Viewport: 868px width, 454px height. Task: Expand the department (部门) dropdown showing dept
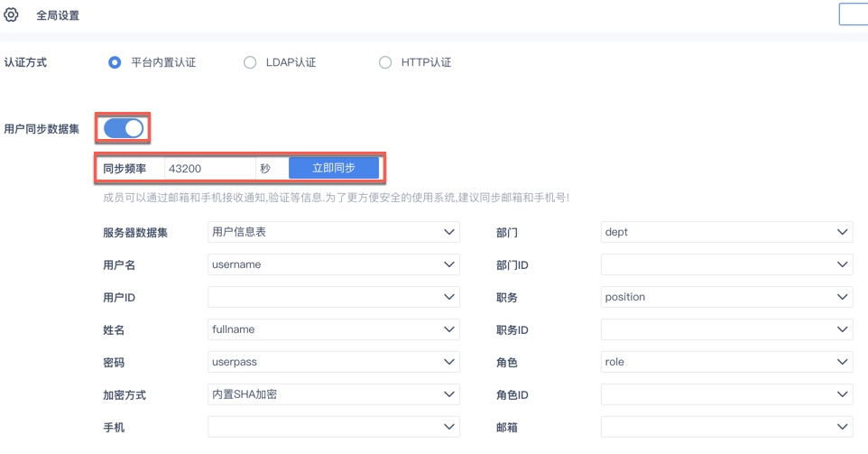pos(726,232)
